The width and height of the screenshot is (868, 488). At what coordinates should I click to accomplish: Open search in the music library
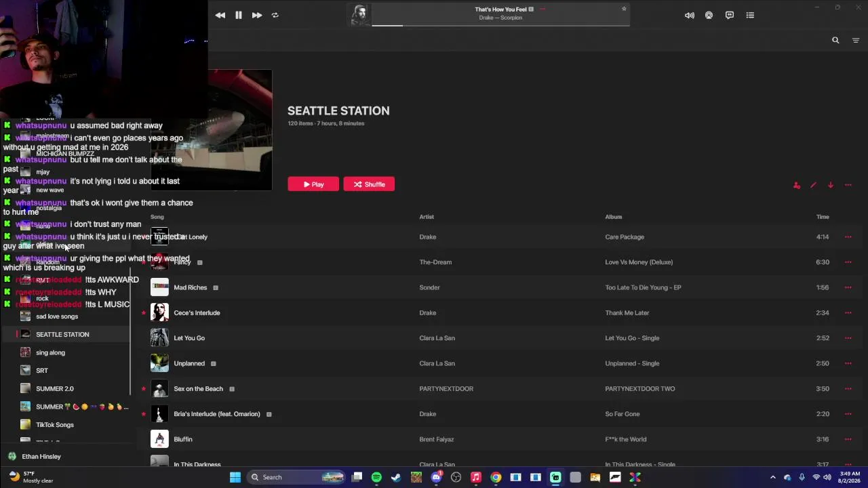[835, 41]
